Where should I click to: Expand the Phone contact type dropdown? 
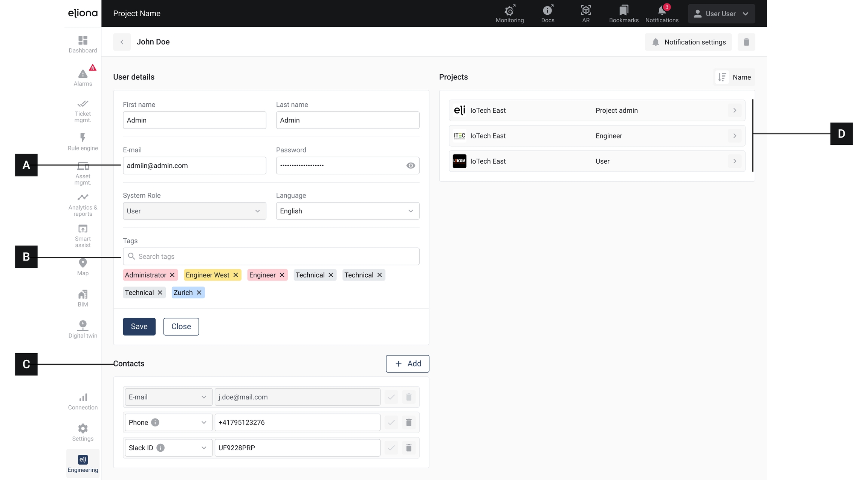204,422
